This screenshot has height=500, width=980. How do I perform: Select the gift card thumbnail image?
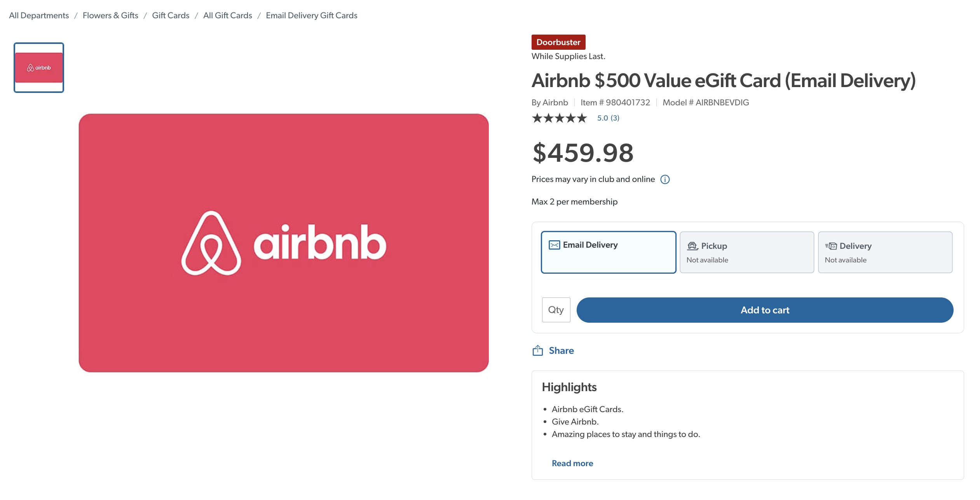pos(38,67)
